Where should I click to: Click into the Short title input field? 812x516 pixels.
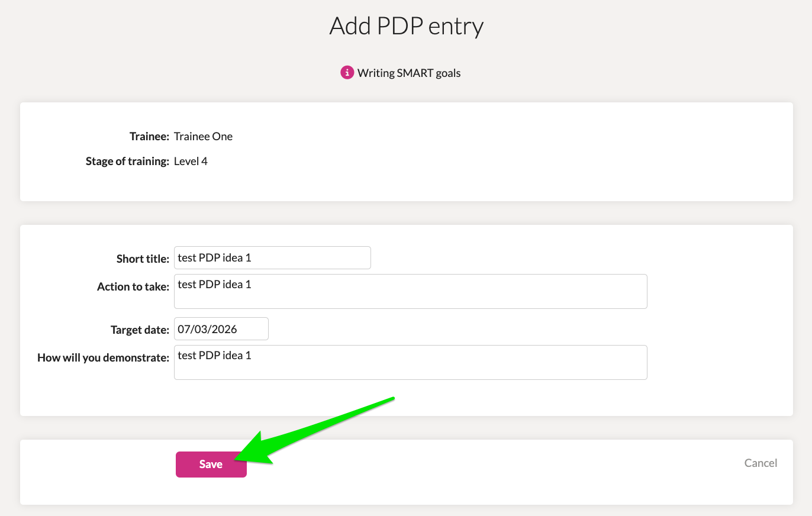(x=272, y=258)
